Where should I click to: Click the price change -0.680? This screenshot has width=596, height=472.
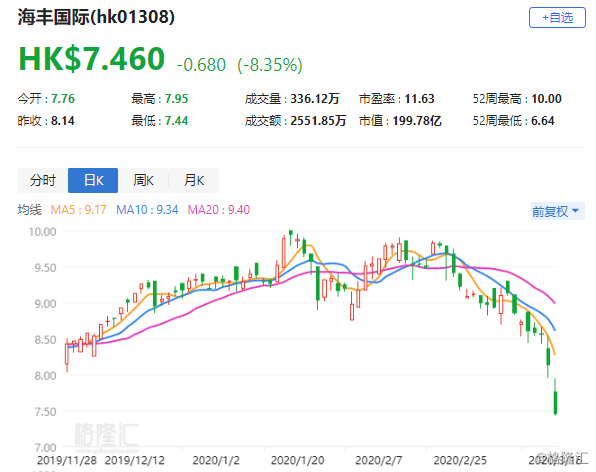(x=201, y=65)
